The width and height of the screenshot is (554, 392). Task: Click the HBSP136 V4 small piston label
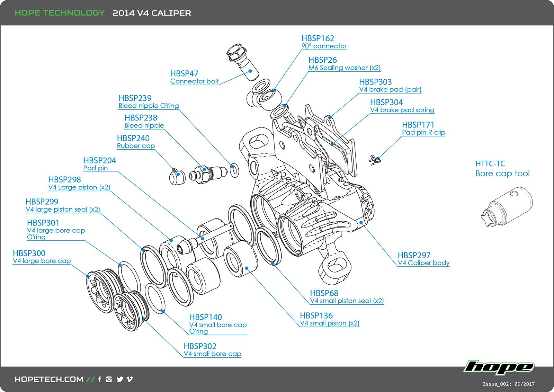coord(330,319)
